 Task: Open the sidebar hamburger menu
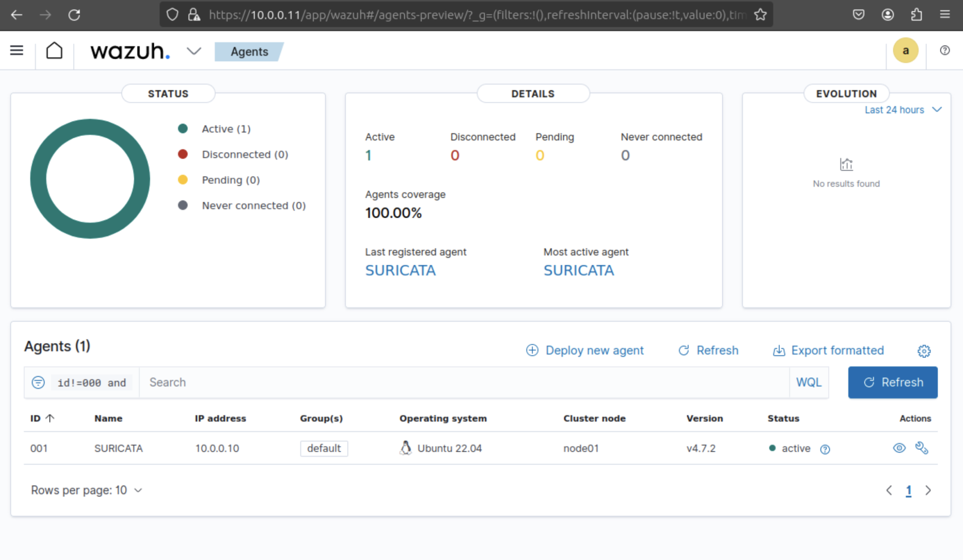coord(16,50)
